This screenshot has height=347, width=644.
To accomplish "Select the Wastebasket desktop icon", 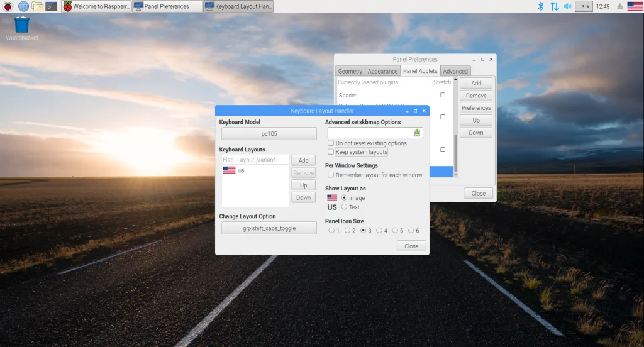I will pos(22,28).
